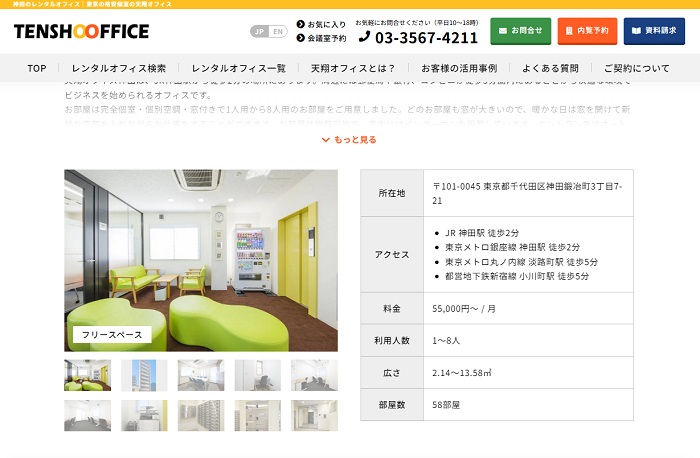Click envelope icon on green お問合せ button
This screenshot has height=458, width=700.
click(x=503, y=31)
